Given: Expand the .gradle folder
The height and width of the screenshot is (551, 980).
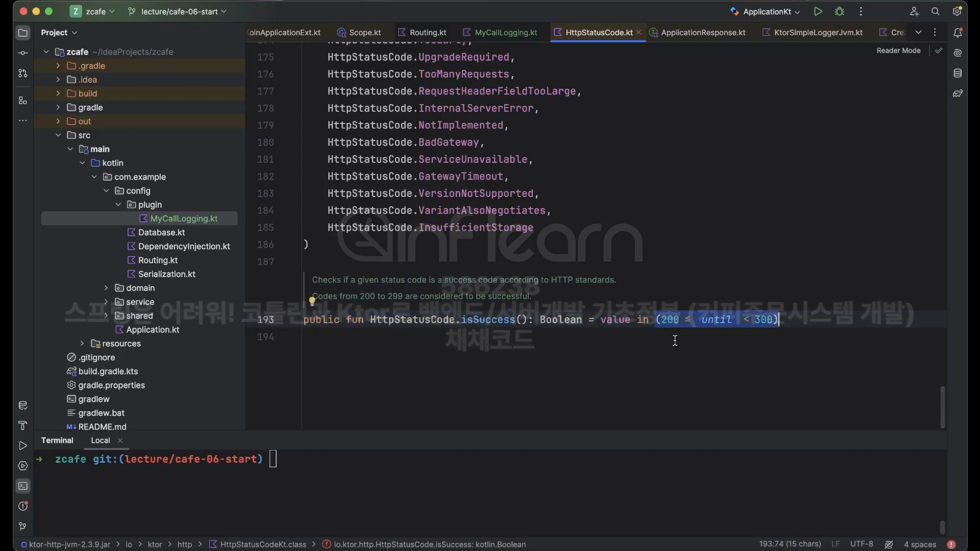Looking at the screenshot, I should tap(58, 66).
